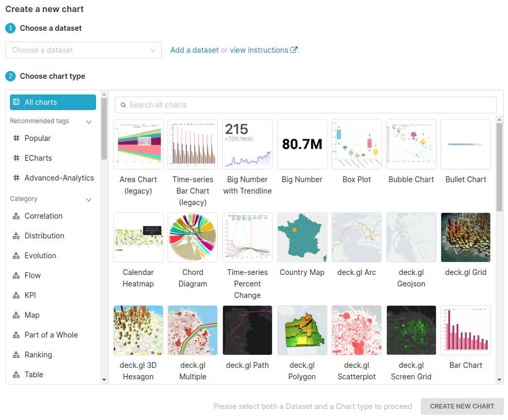
Task: Open the Choose a dataset dropdown
Action: (x=84, y=50)
